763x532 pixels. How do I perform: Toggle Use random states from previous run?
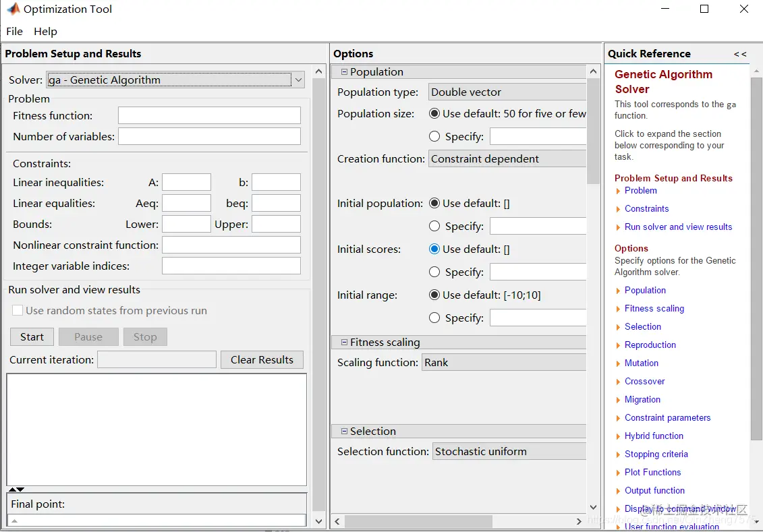18,310
